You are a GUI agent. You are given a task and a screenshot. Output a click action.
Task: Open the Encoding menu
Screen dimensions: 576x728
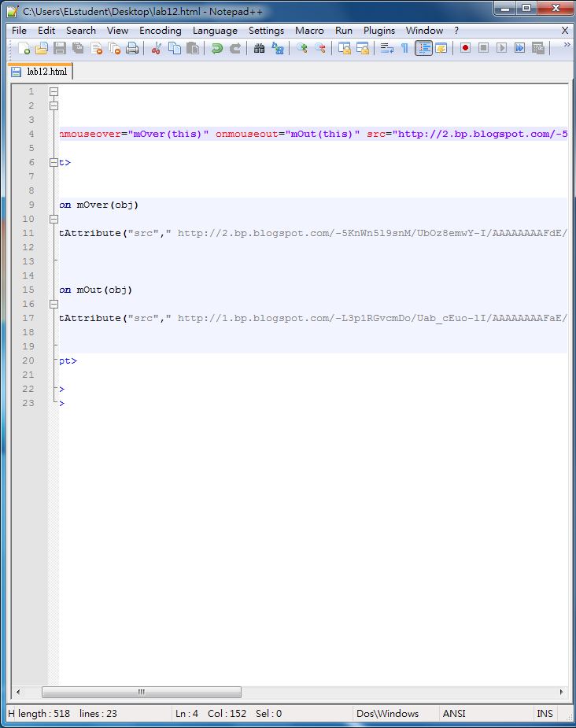pos(160,31)
